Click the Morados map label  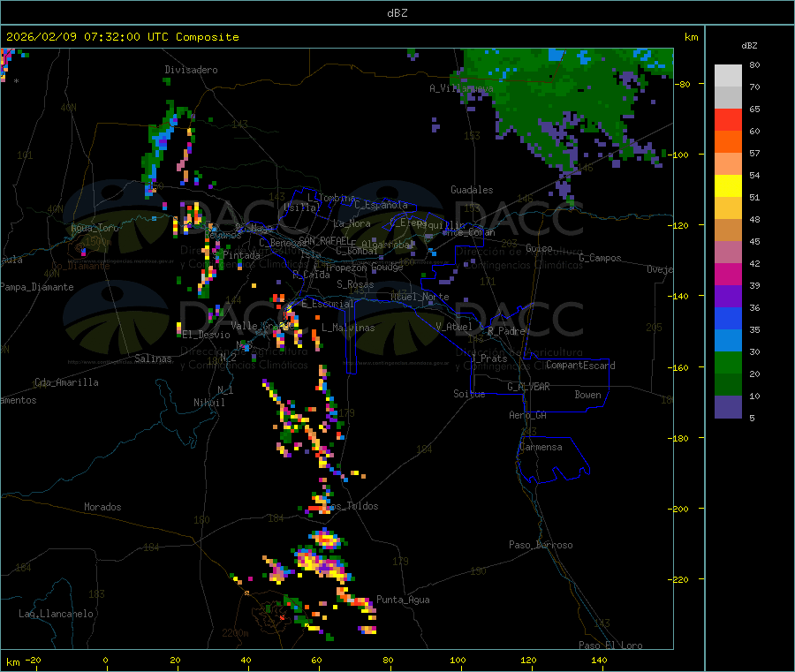click(x=102, y=507)
